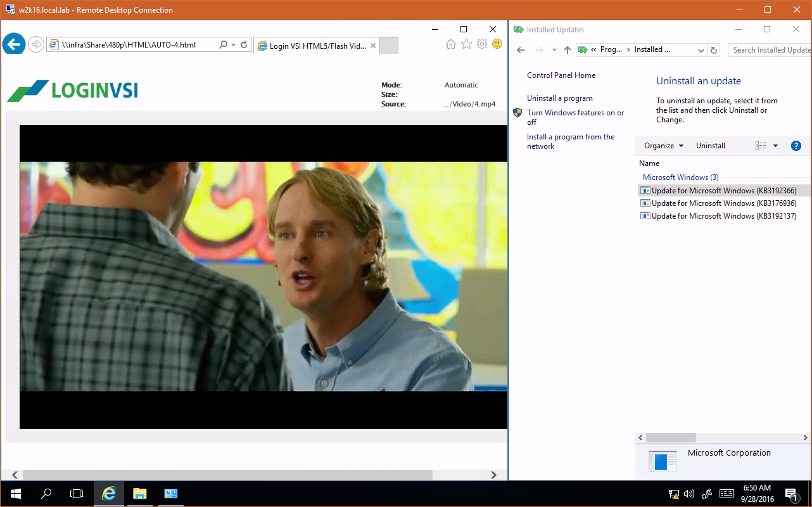This screenshot has width=812, height=507.
Task: Go back in Installed Updates window
Action: pos(521,50)
